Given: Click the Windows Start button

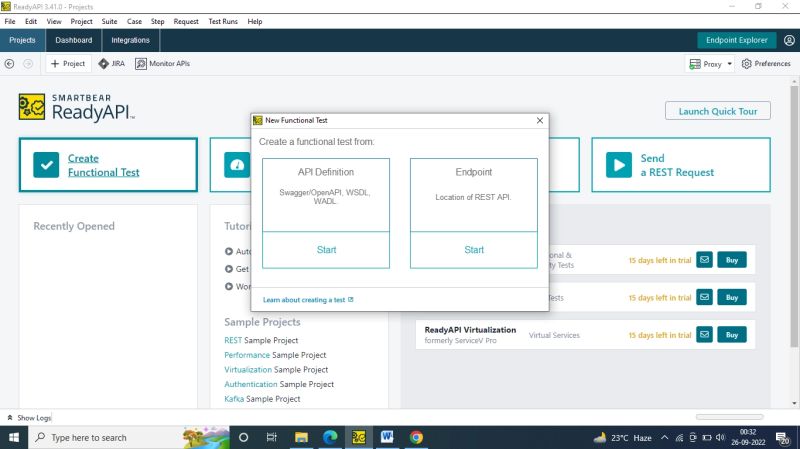Looking at the screenshot, I should tap(14, 438).
